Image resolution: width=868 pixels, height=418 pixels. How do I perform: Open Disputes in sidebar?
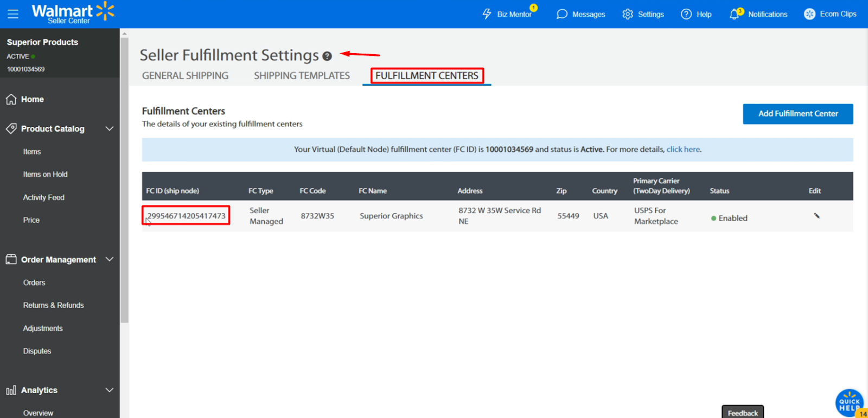point(37,351)
